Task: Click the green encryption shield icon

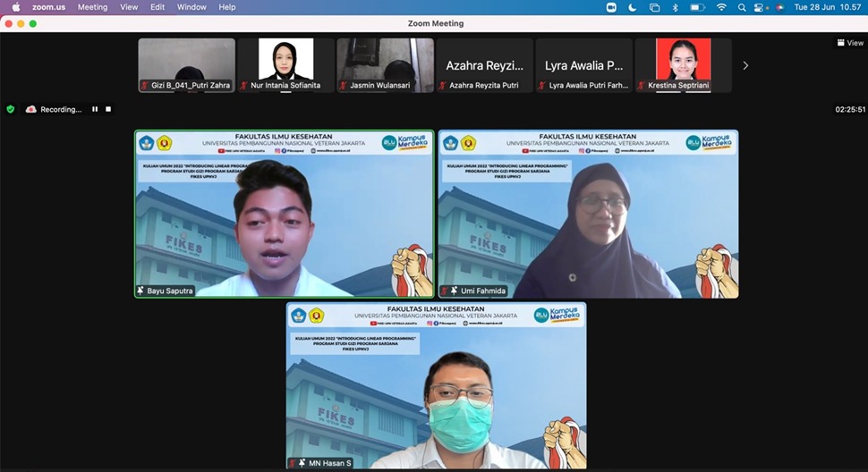Action: (11, 109)
